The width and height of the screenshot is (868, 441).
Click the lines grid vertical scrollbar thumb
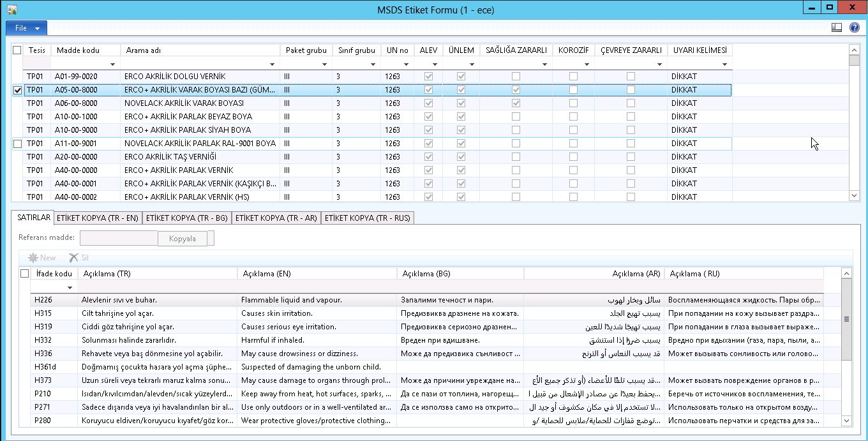pyautogui.click(x=847, y=319)
